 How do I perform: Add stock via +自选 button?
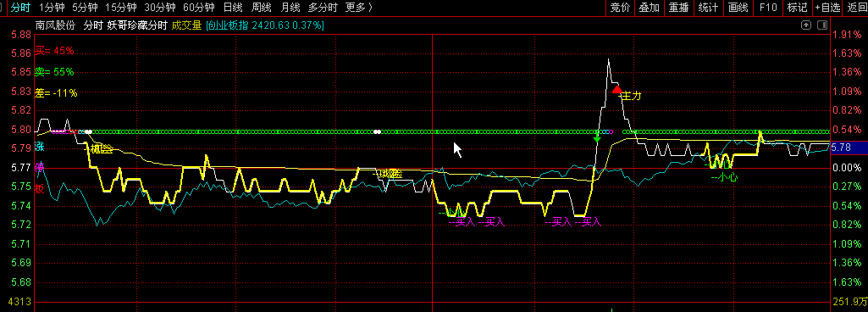coord(827,7)
